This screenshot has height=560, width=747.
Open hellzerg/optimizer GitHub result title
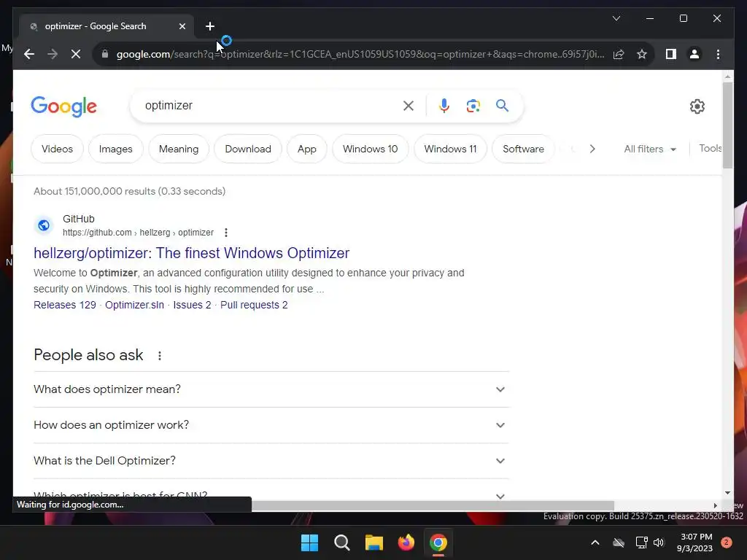[x=192, y=253]
